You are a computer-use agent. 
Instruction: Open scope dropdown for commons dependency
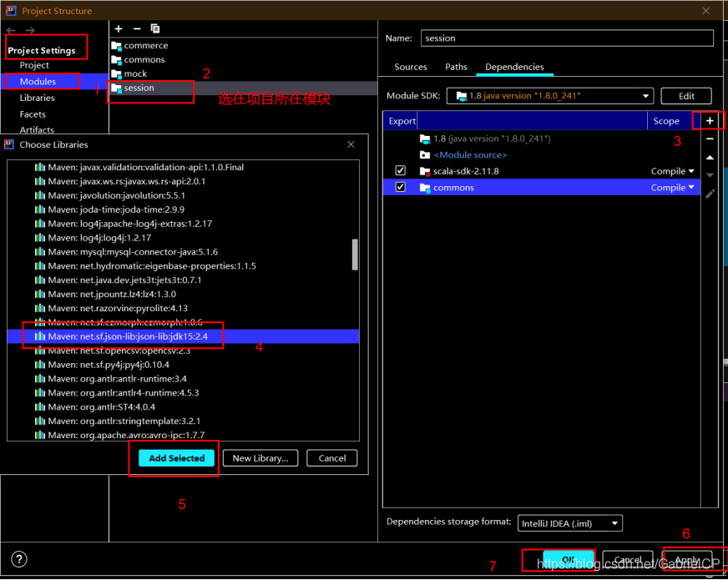pyautogui.click(x=672, y=188)
